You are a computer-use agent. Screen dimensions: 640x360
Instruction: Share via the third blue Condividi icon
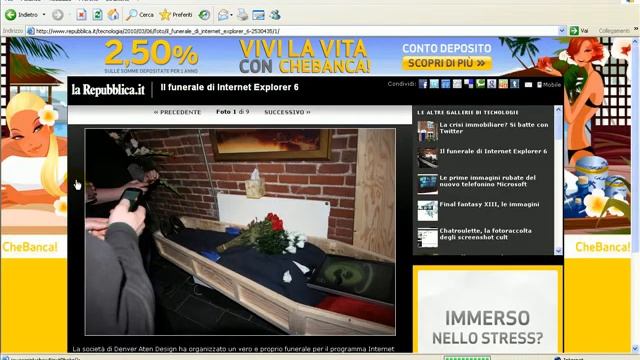pos(446,84)
